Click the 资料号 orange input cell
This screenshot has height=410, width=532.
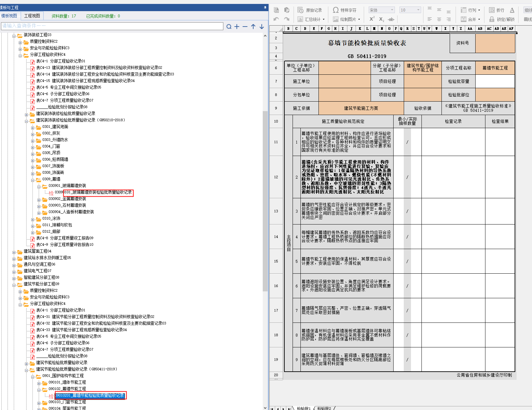tap(495, 43)
